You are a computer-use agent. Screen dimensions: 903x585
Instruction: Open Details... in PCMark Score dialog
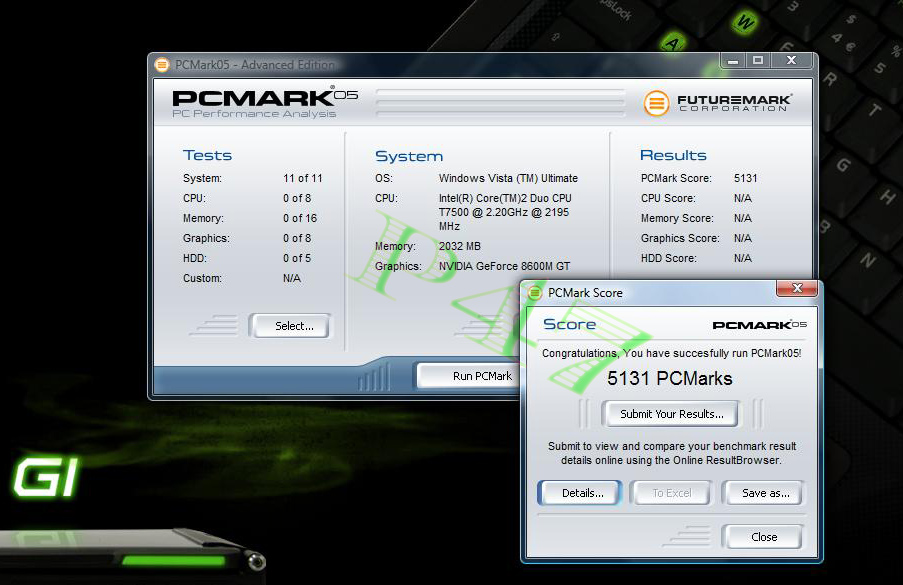(580, 493)
